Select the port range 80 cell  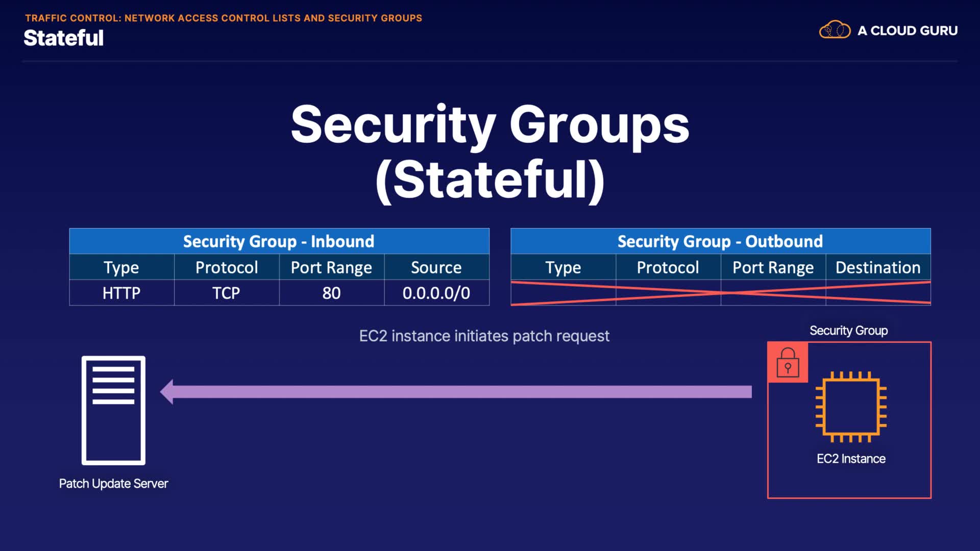(331, 293)
